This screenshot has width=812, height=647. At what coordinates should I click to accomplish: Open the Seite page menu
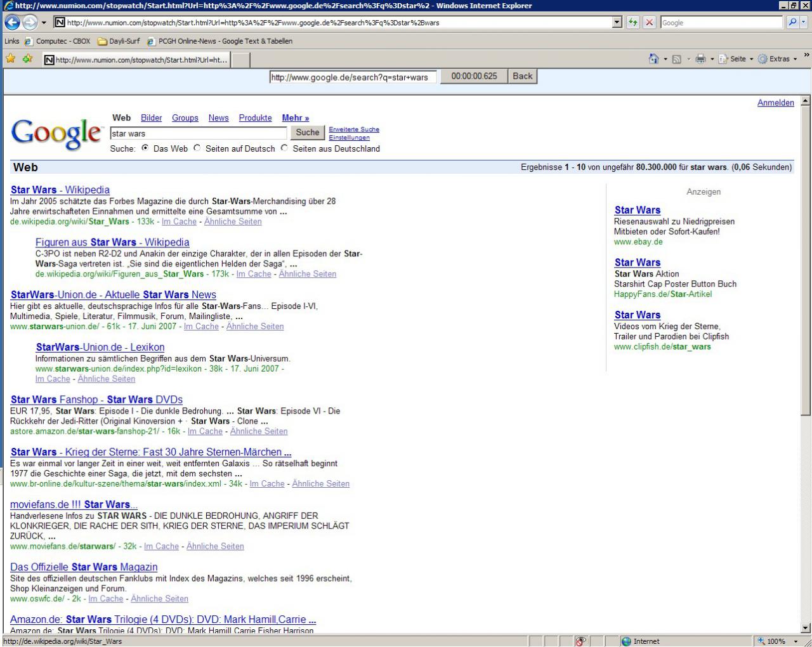(735, 59)
